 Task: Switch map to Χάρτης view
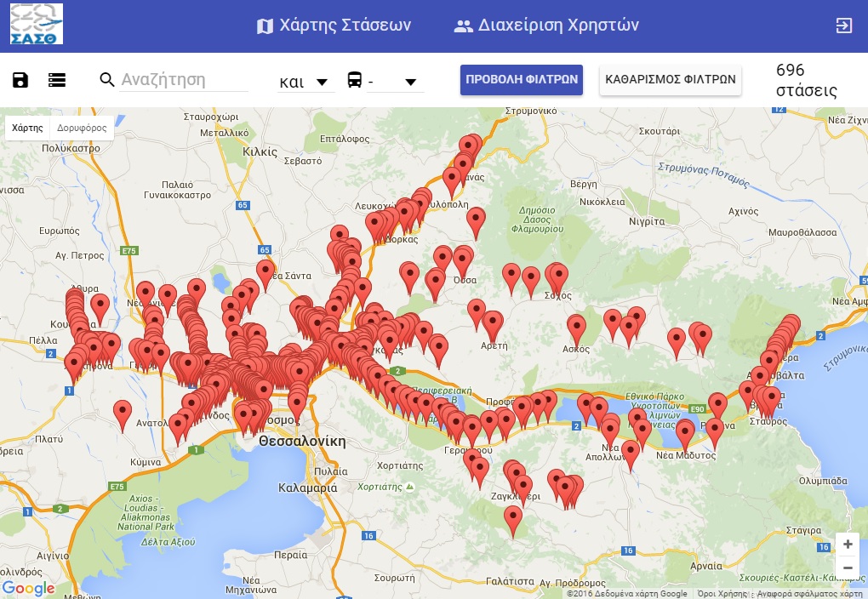[x=28, y=128]
